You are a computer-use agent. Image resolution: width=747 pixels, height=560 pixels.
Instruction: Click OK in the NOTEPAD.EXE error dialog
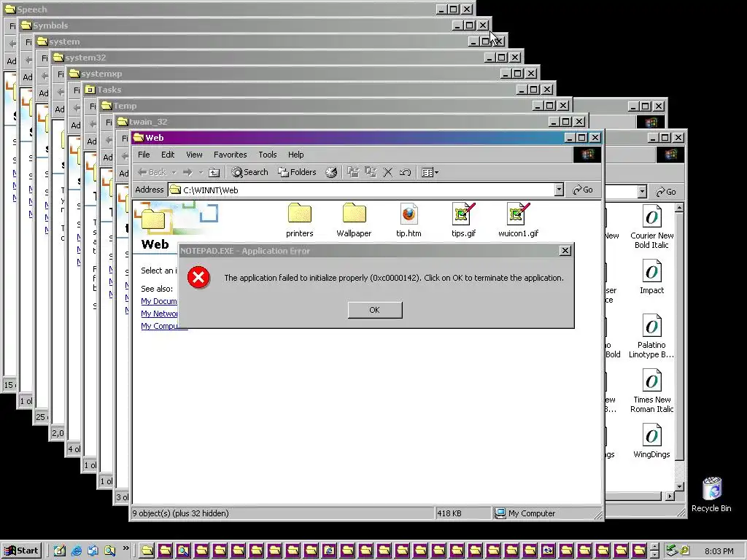(x=375, y=310)
